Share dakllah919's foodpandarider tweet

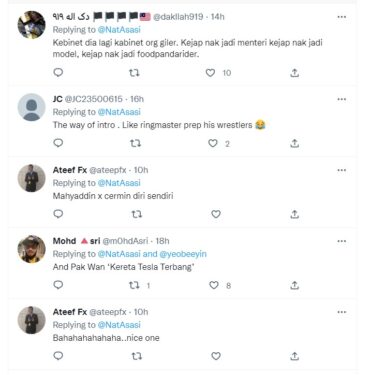pos(294,73)
